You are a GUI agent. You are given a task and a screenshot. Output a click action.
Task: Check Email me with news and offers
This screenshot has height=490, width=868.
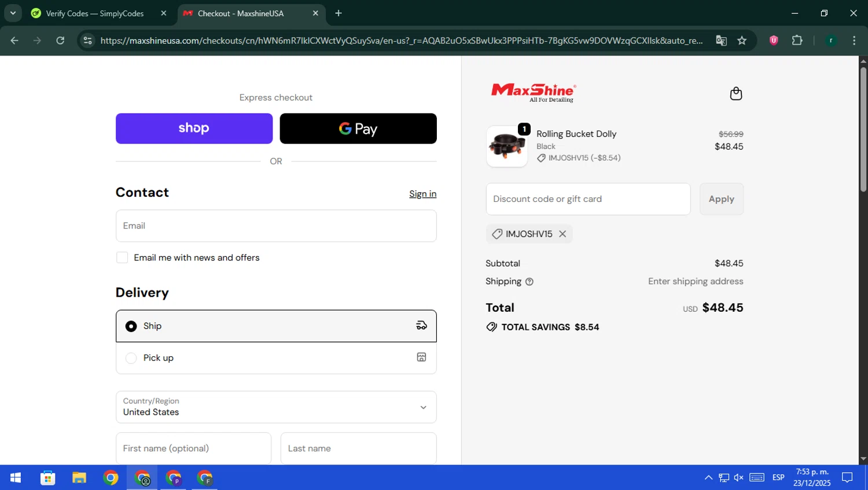click(122, 257)
